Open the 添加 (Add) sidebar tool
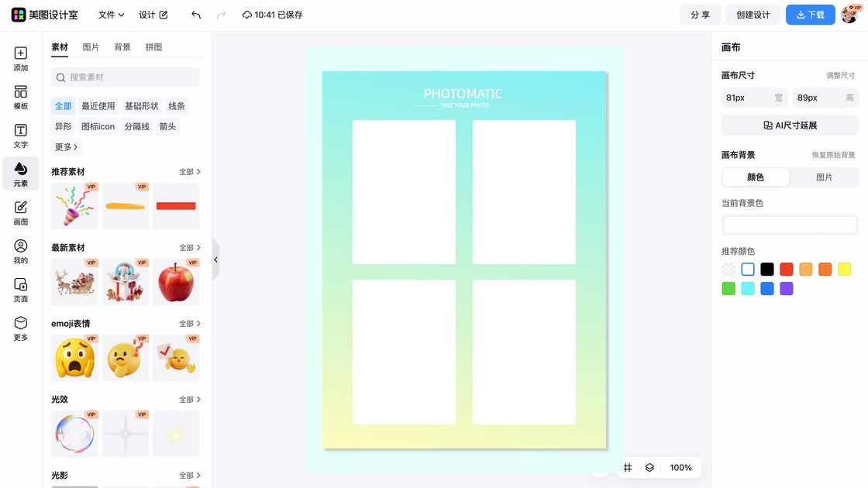 pyautogui.click(x=20, y=59)
